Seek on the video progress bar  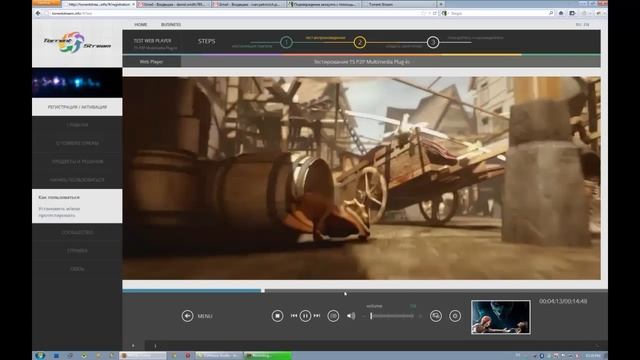pyautogui.click(x=365, y=291)
